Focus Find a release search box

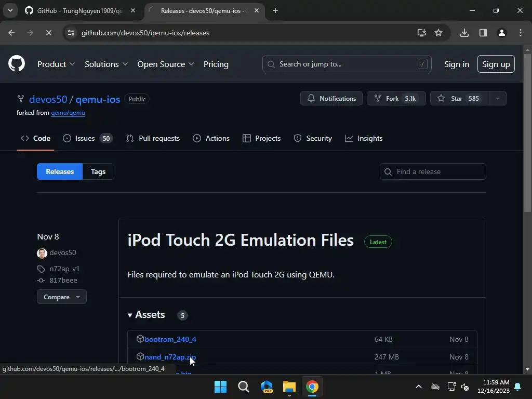point(433,171)
